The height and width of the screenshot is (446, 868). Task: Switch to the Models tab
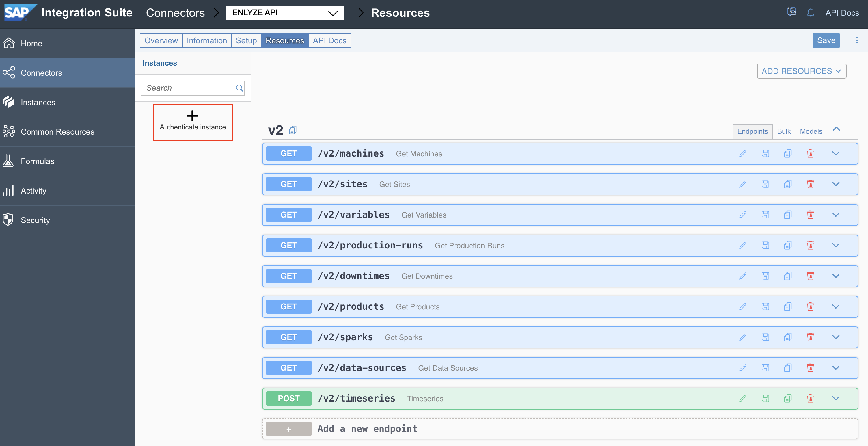[x=811, y=131]
